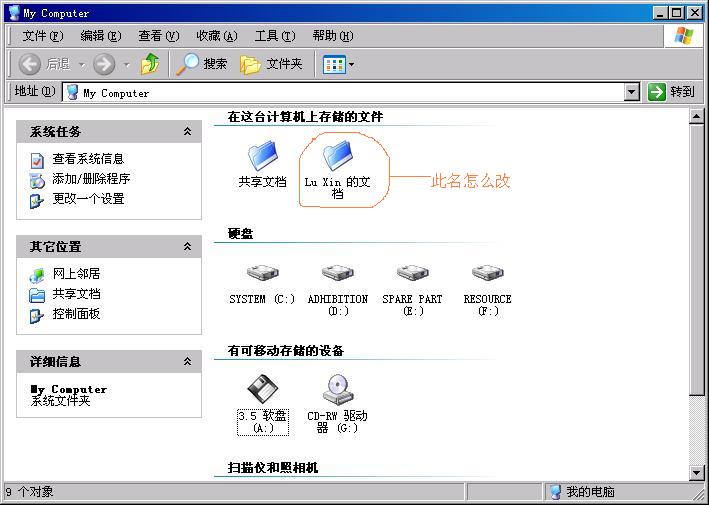Close the My Computer window

(695, 13)
